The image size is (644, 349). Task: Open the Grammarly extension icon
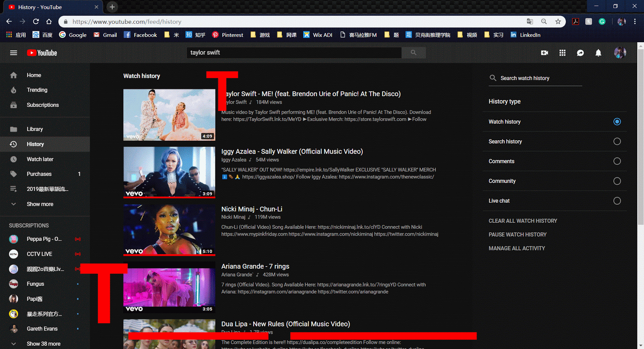pos(602,21)
